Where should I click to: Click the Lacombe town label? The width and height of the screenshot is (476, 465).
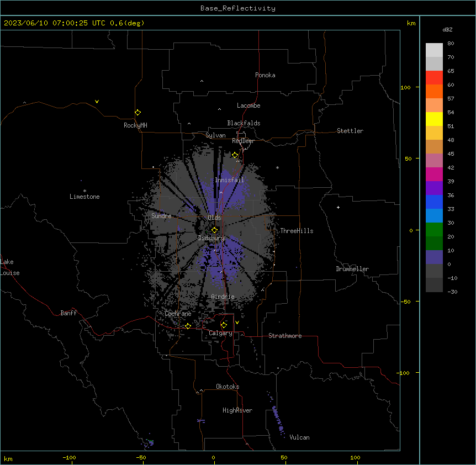(x=248, y=105)
